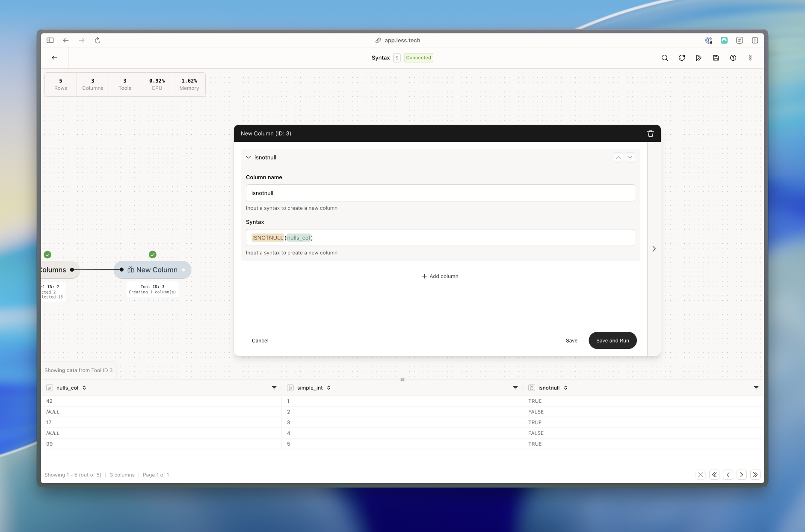Open the more options vertical dots menu
Viewport: 805px width, 532px height.
pyautogui.click(x=750, y=58)
